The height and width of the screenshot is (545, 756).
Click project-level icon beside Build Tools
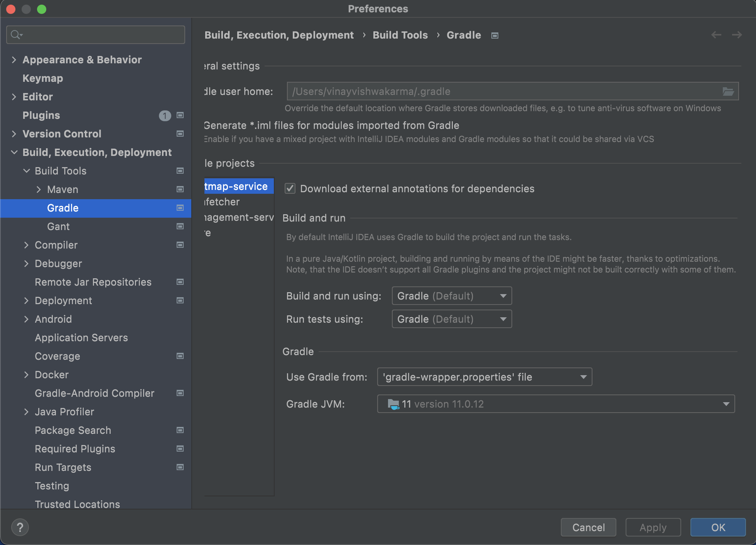(180, 171)
